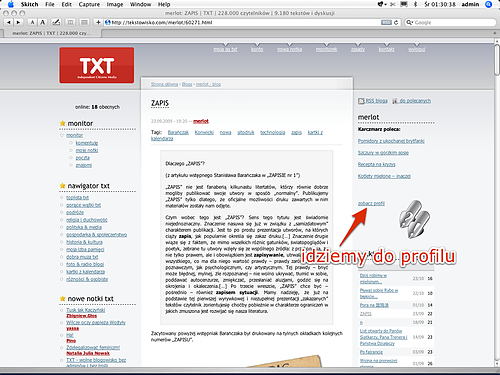
Task: Add bookmark with the plus button
Action: [98, 22]
